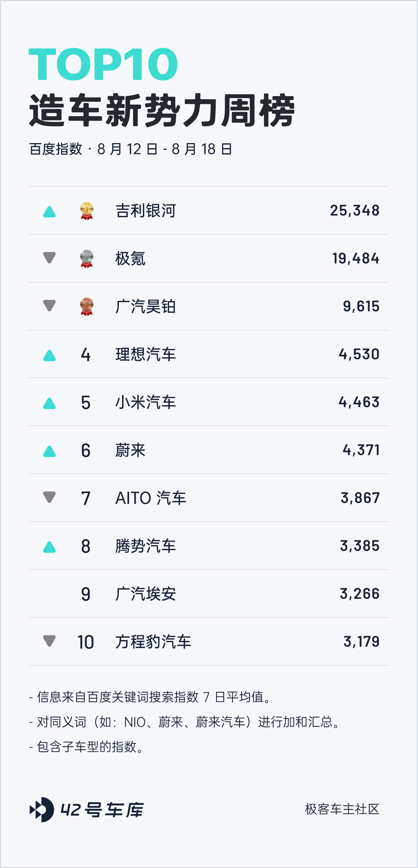Click the 42号车库 logo icon

[x=42, y=809]
